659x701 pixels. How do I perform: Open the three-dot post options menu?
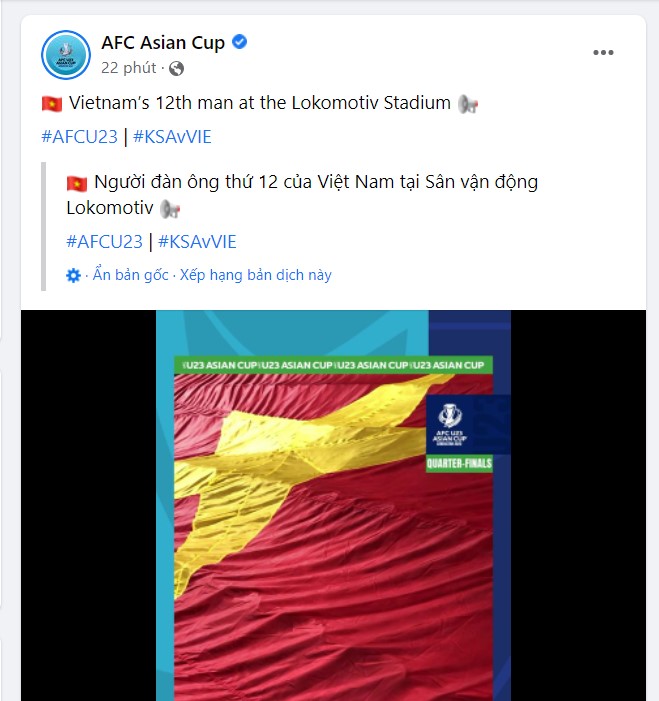pos(603,53)
